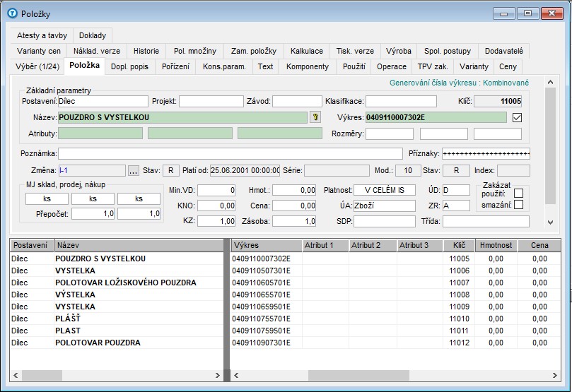The image size is (572, 392).
Task: Open the Dodavatelé tab
Action: [x=504, y=51]
